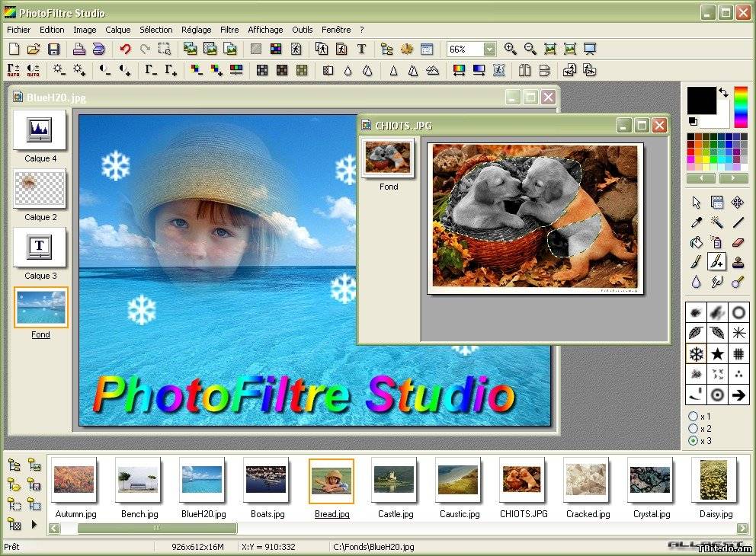
Task: Select the Calque 3 text layer thumbnail
Action: point(40,248)
